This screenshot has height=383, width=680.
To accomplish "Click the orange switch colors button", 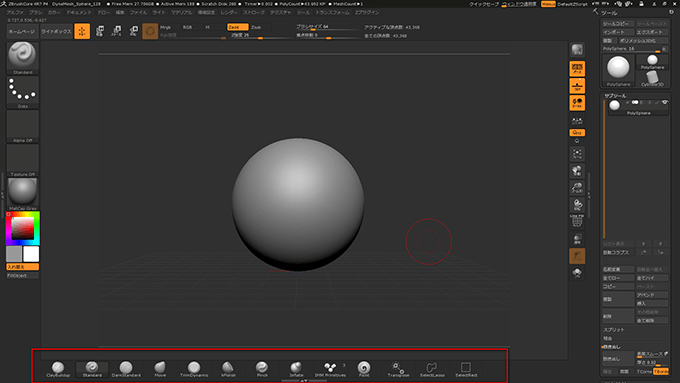I will click(x=23, y=267).
